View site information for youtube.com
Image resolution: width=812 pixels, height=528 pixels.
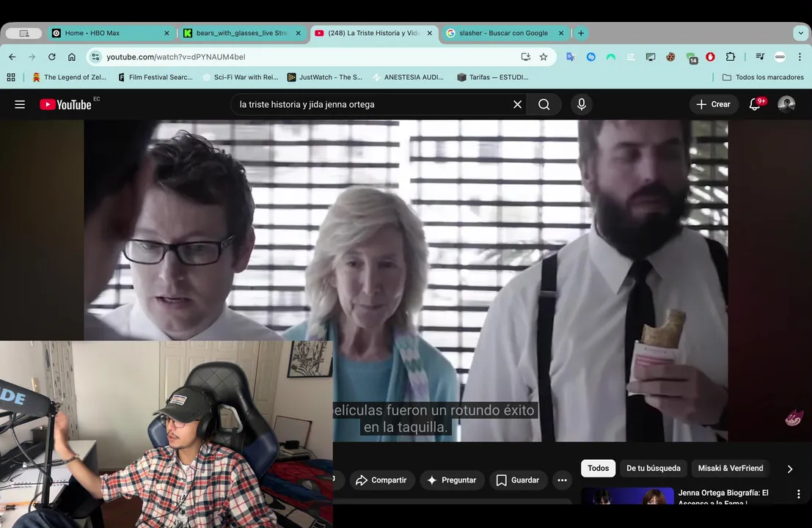pyautogui.click(x=95, y=57)
